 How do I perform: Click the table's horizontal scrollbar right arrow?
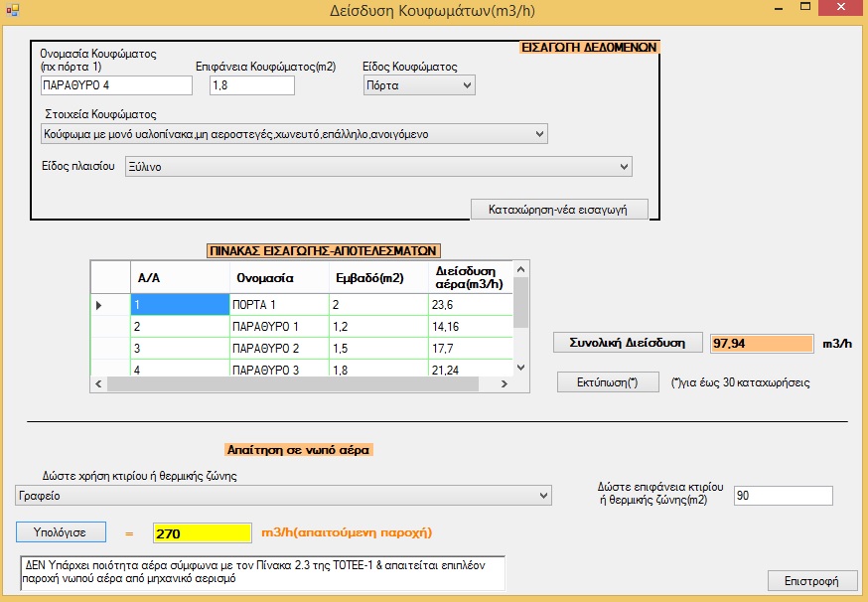[x=506, y=383]
